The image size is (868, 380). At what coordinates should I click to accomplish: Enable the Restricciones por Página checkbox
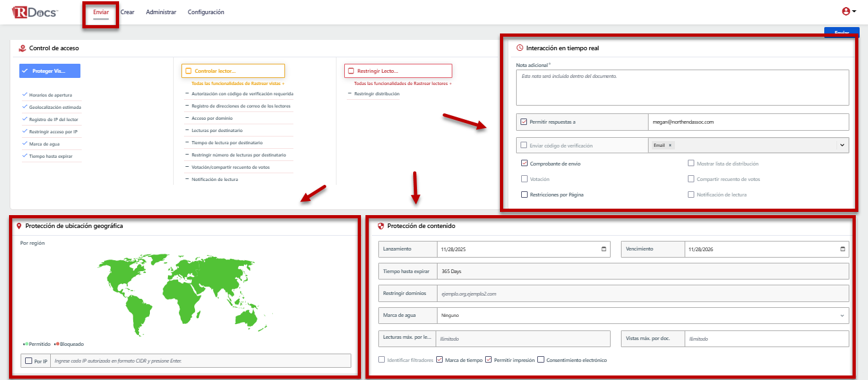(524, 195)
